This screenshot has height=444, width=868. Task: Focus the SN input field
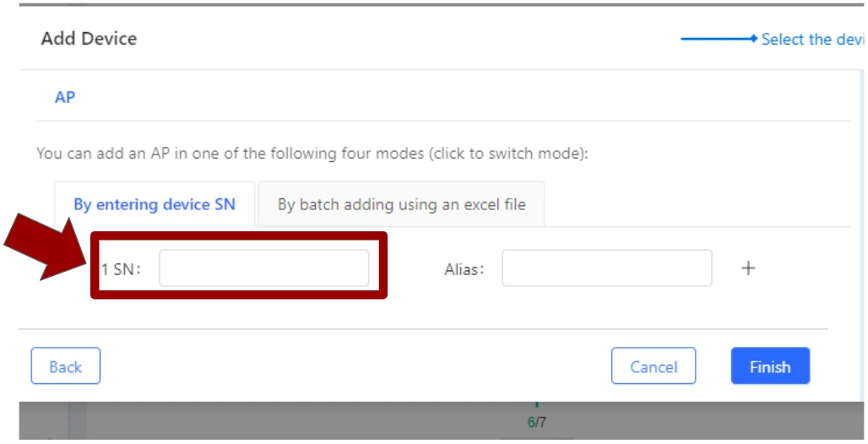point(263,268)
